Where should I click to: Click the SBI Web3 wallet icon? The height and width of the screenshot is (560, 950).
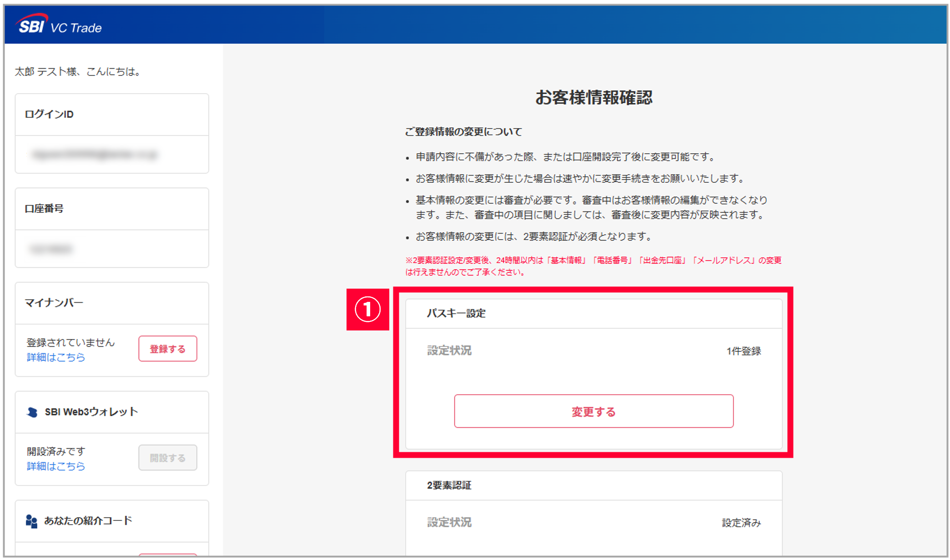point(32,412)
